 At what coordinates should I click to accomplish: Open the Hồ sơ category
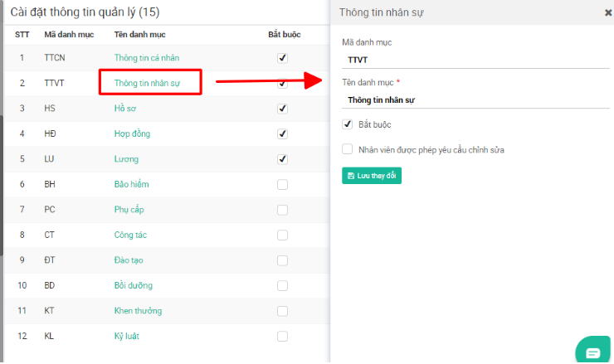click(125, 109)
